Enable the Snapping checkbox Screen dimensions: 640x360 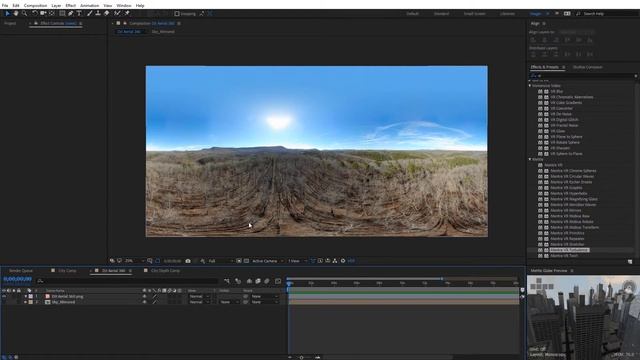coord(177,13)
